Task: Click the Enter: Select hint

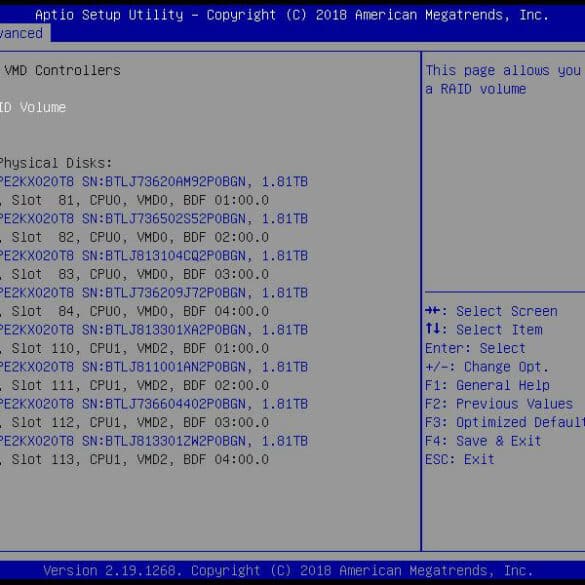Action: pos(475,348)
